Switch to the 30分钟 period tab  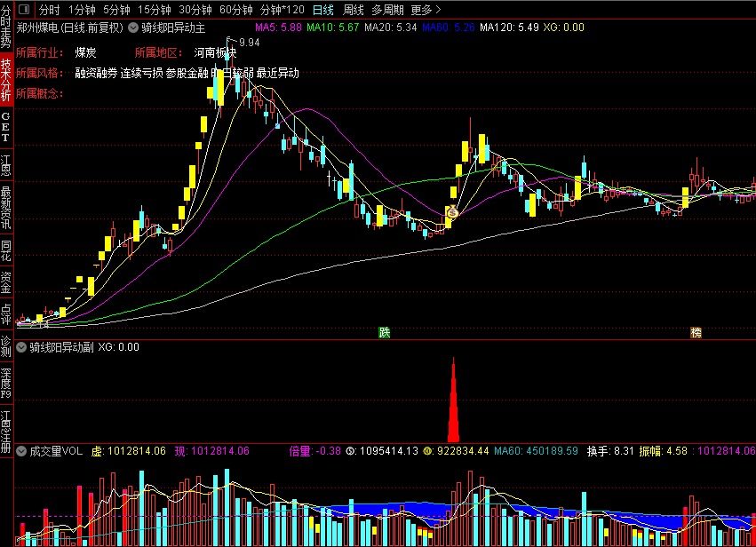[x=195, y=9]
